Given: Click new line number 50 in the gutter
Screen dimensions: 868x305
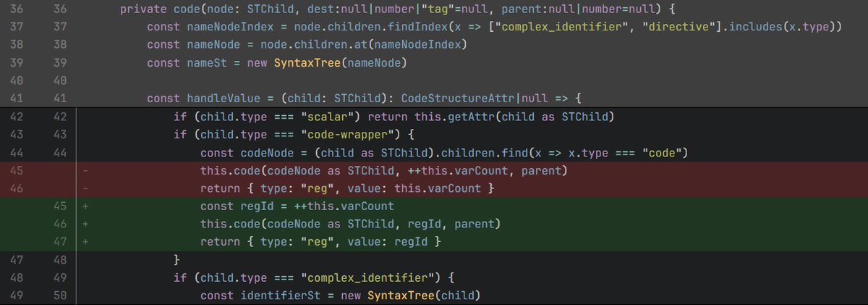Looking at the screenshot, I should click(x=59, y=296).
